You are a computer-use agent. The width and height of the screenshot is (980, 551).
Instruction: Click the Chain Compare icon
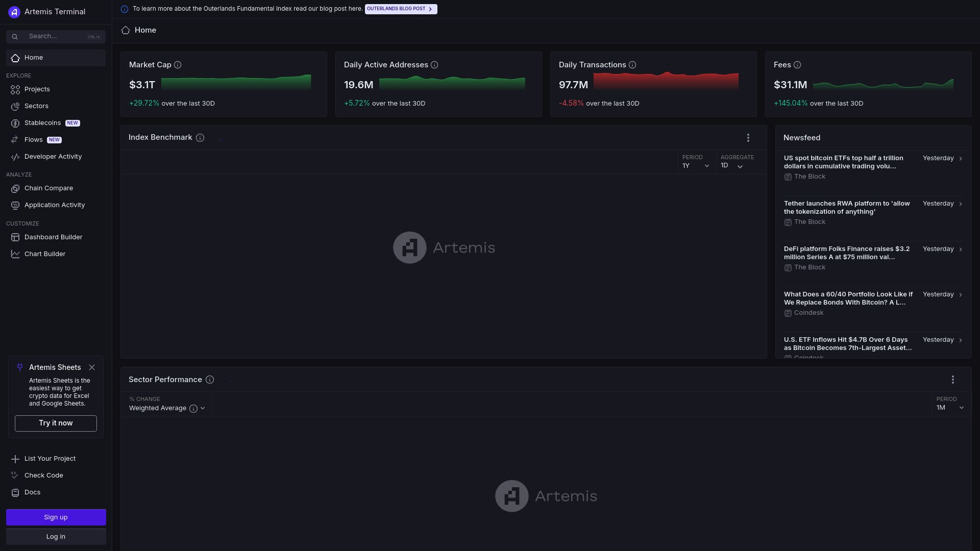coord(15,189)
